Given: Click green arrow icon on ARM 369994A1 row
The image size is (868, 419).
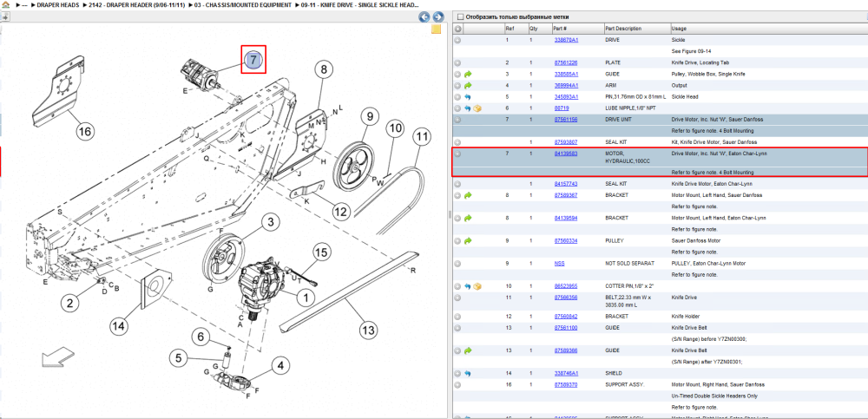Looking at the screenshot, I should pos(468,86).
